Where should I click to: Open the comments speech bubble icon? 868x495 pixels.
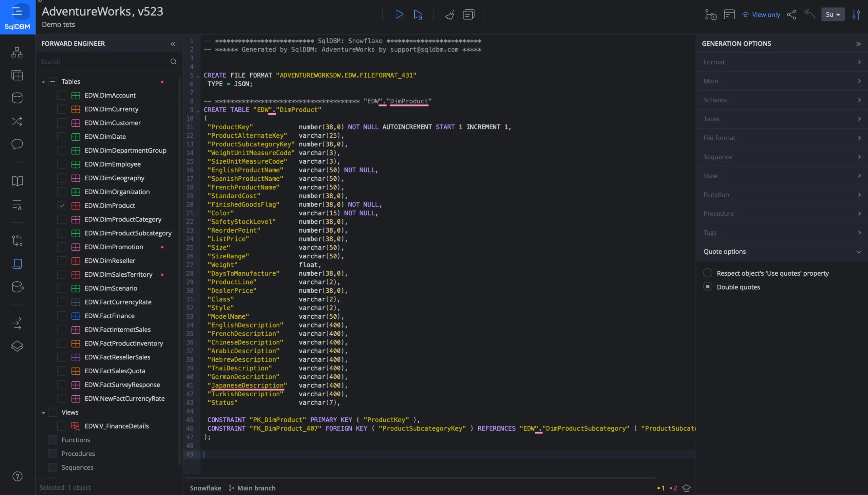pyautogui.click(x=17, y=144)
